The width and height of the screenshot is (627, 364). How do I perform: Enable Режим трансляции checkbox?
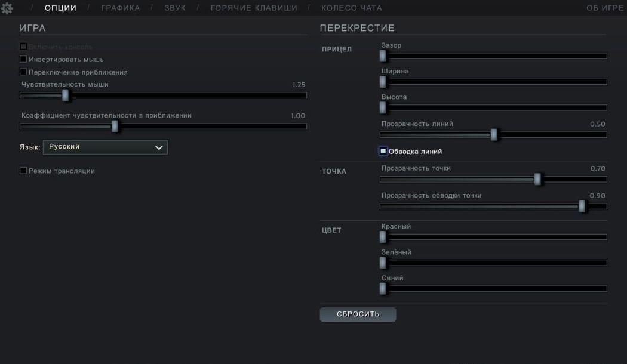coord(23,171)
